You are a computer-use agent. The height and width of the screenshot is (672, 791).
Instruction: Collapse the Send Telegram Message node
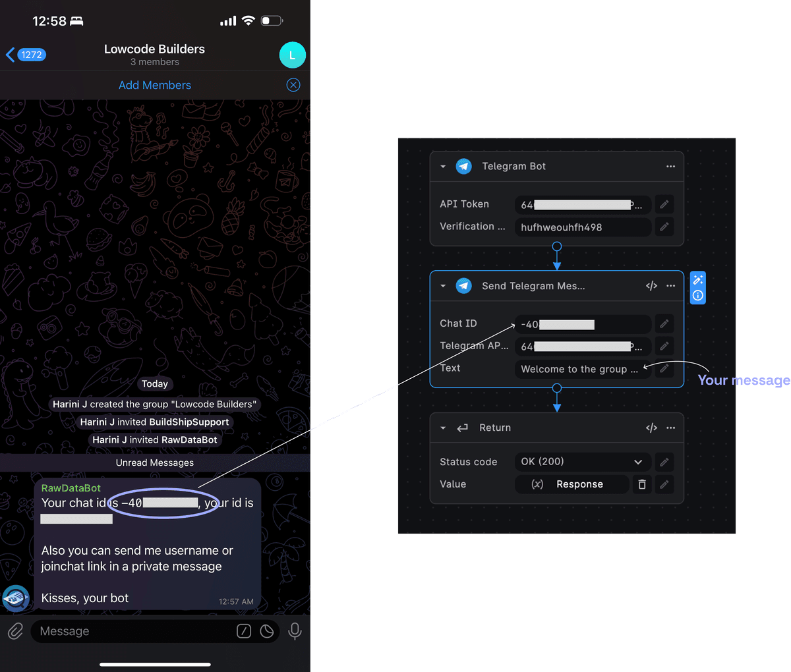[443, 286]
